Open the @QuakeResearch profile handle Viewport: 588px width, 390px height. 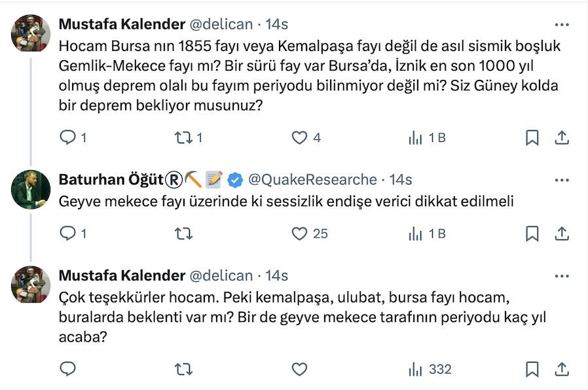312,180
